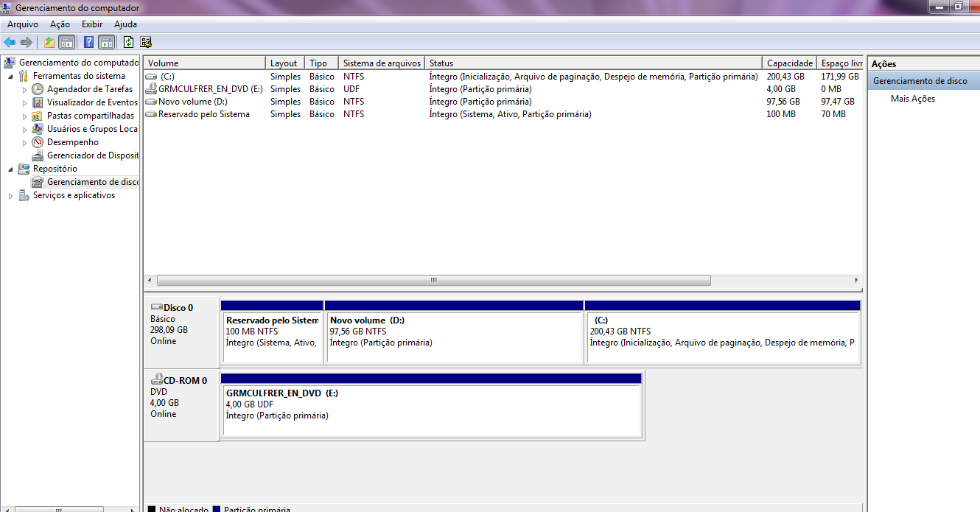Sort by the Capacidade column header
980x512 pixels.
pyautogui.click(x=790, y=63)
